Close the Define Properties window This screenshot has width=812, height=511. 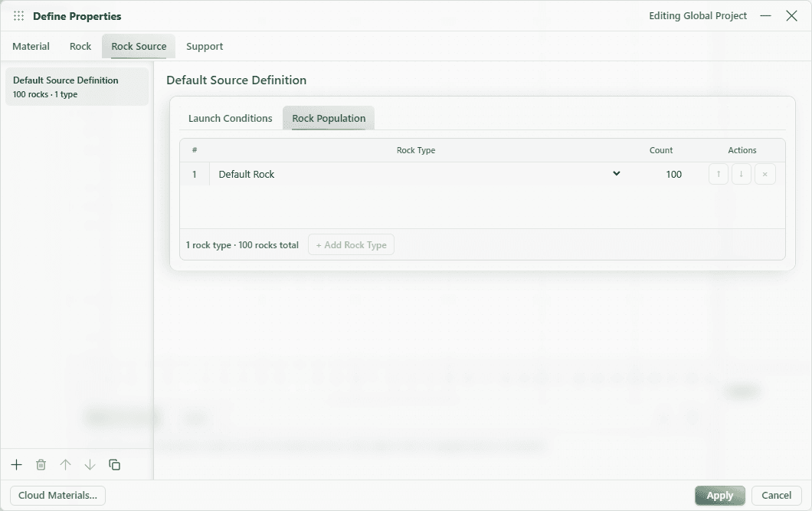point(791,16)
